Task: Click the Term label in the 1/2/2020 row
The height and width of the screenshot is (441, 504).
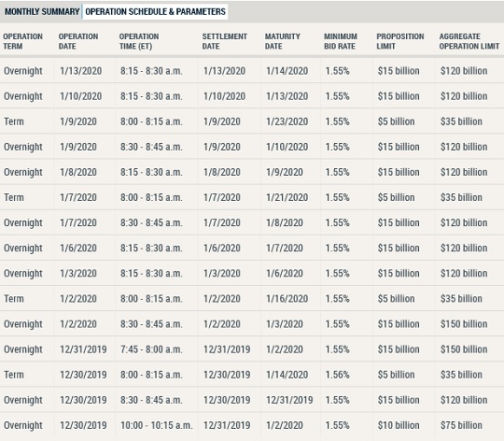Action: pyautogui.click(x=14, y=298)
